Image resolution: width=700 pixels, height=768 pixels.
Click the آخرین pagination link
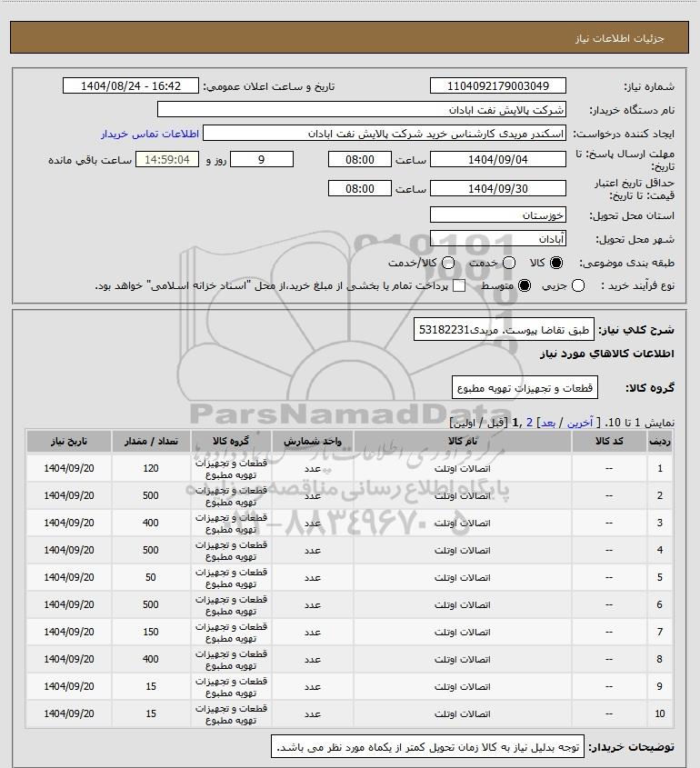point(579,423)
